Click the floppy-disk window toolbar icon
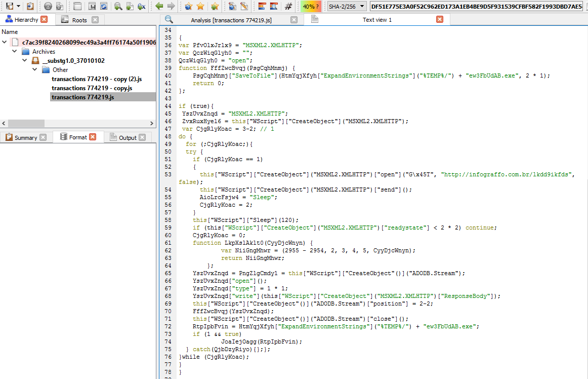Screen dimensions: 588x379 (x=92, y=6)
